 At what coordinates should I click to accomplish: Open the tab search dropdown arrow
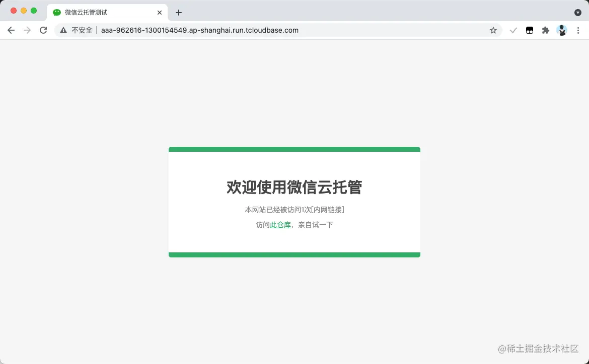click(x=578, y=13)
